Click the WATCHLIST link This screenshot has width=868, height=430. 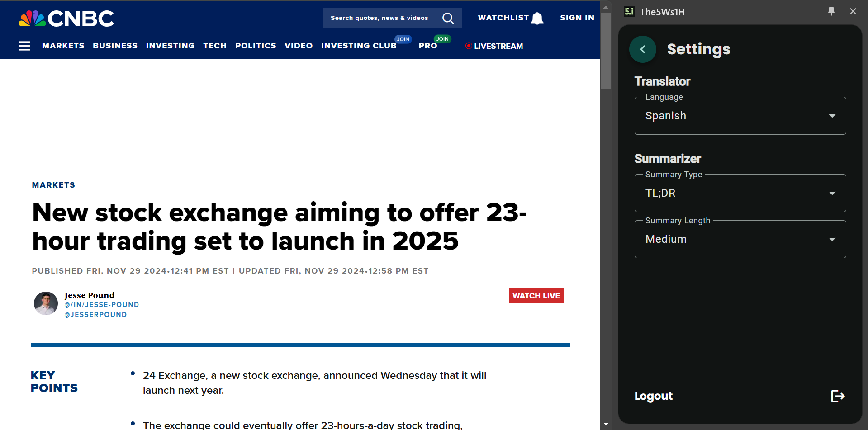503,18
